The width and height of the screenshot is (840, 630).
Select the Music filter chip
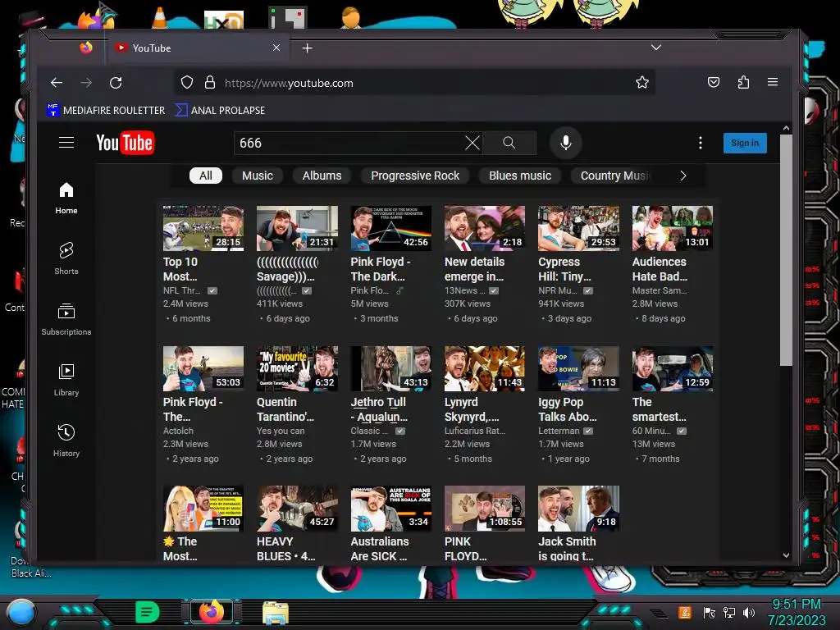[257, 176]
